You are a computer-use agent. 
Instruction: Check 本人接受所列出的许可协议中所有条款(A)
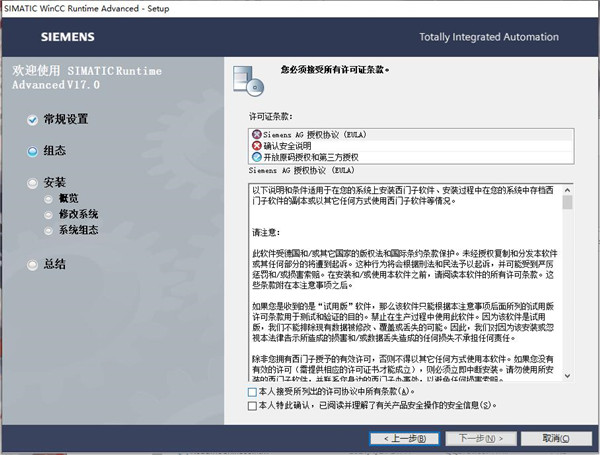[x=252, y=392]
